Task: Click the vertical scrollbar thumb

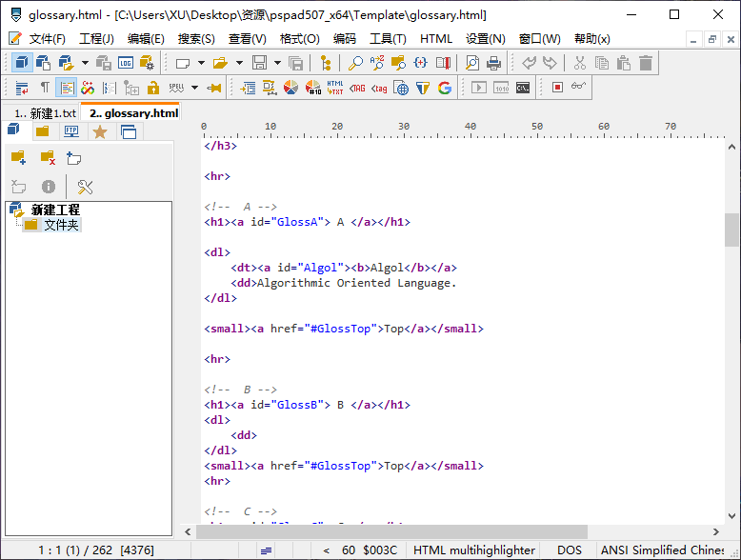Action: coord(731,230)
